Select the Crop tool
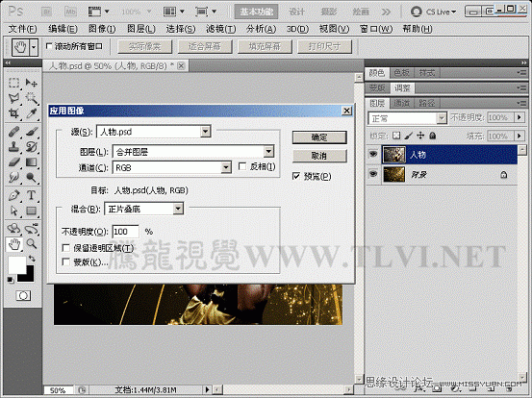532x398 pixels. coord(13,113)
